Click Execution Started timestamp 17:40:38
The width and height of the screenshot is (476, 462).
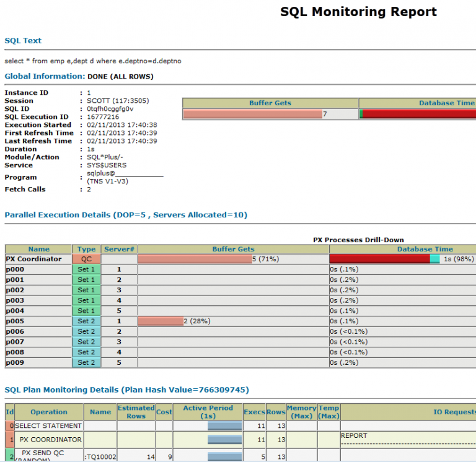pyautogui.click(x=121, y=125)
